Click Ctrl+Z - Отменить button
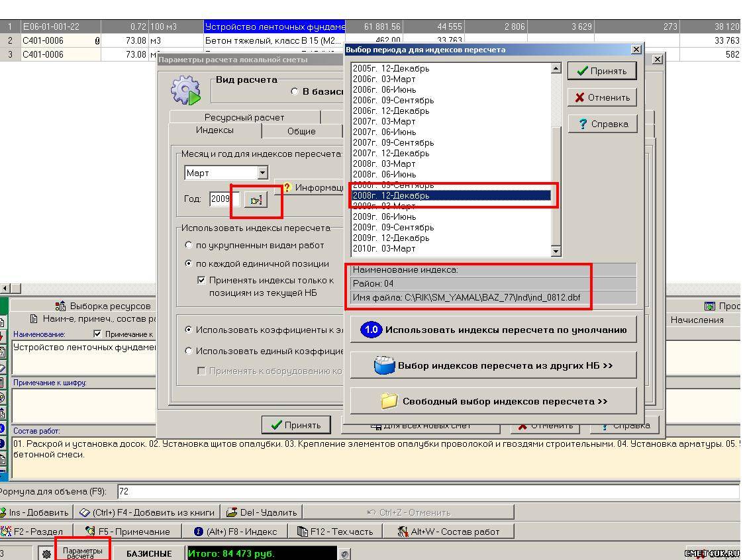 click(x=409, y=512)
